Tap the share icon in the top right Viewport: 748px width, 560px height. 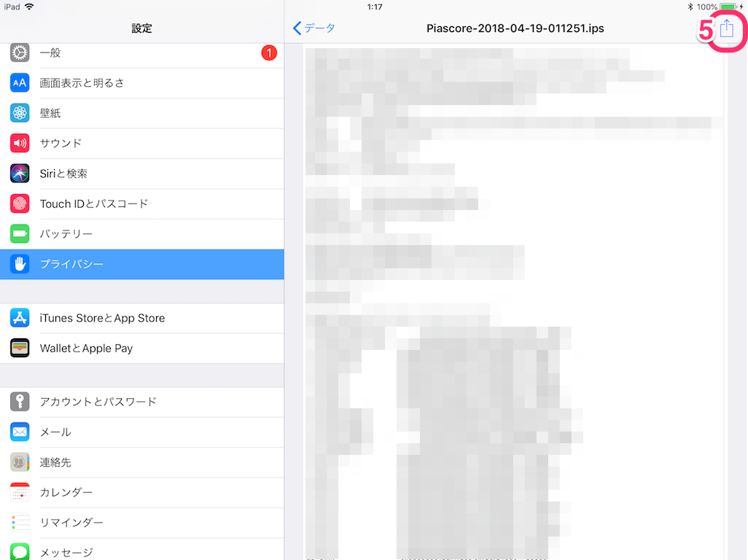coord(726,28)
